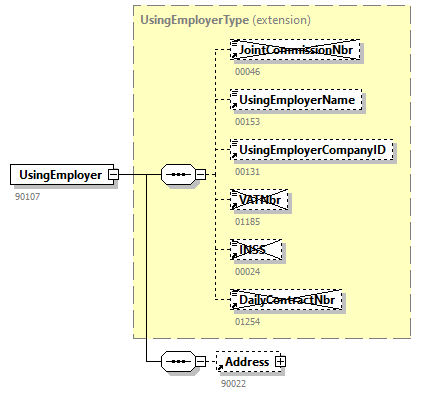Select the crossed-out DailyContractNbr element
The width and height of the screenshot is (429, 394).
(286, 300)
